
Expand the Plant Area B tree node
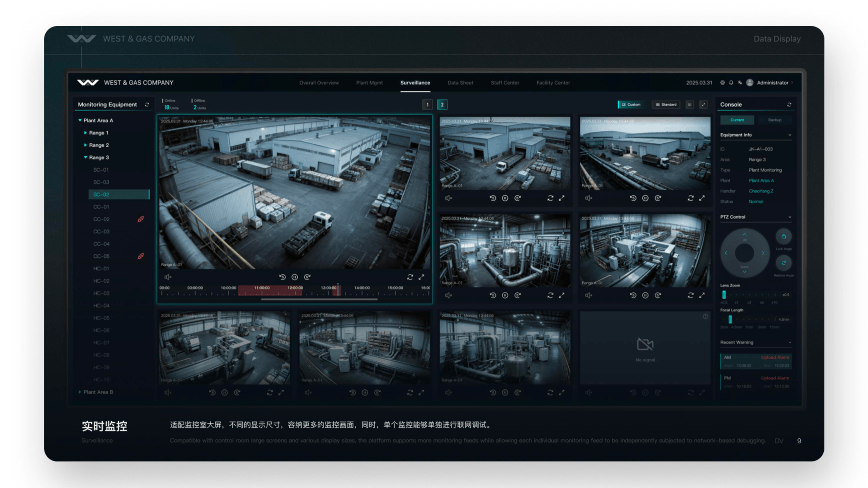(80, 392)
